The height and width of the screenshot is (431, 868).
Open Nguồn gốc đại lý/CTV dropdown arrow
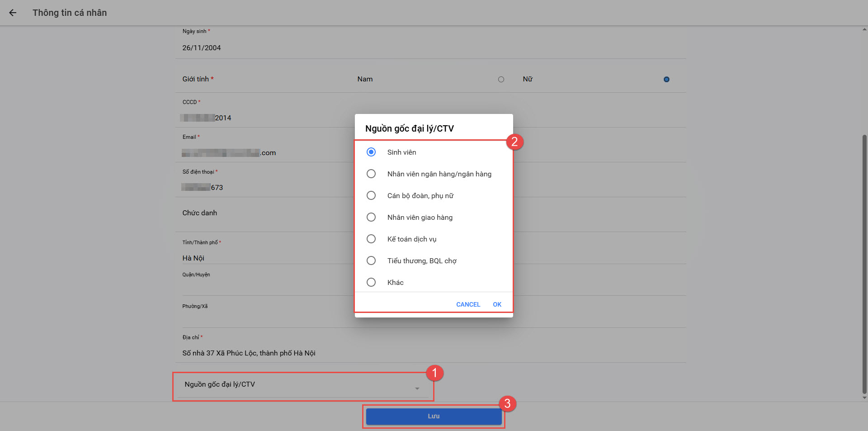(417, 388)
